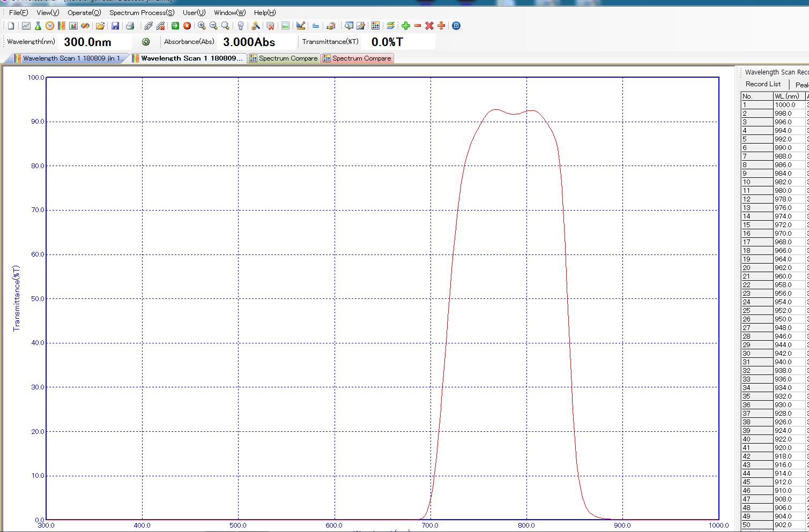Click the zoom in magnifier icon

(202, 26)
